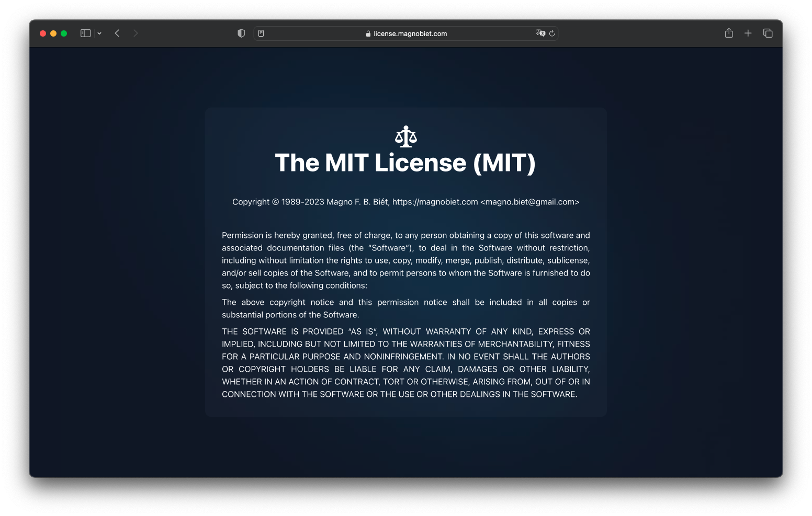Open the privacy report shield icon
The image size is (812, 516).
tap(241, 33)
